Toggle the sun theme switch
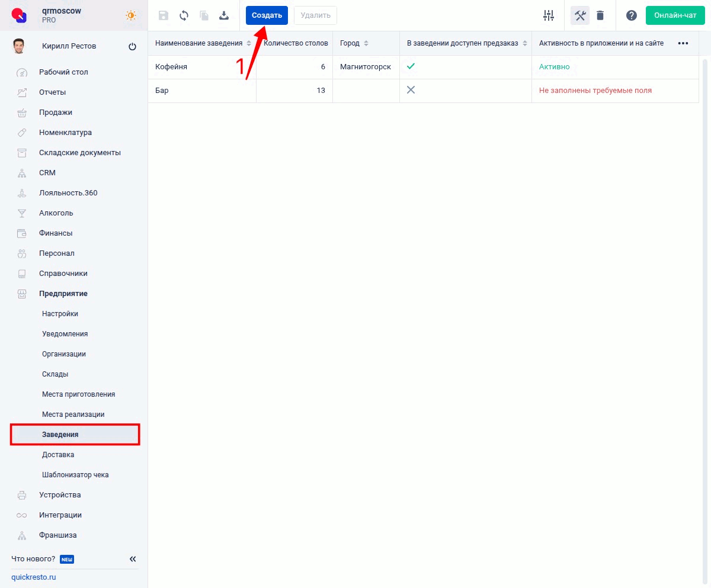The image size is (711, 588). click(131, 15)
